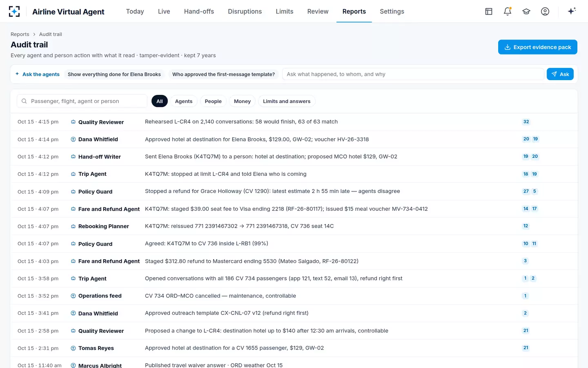The height and width of the screenshot is (368, 588).
Task: Click the sparkle icon beside Ask the agents
Action: tap(17, 74)
